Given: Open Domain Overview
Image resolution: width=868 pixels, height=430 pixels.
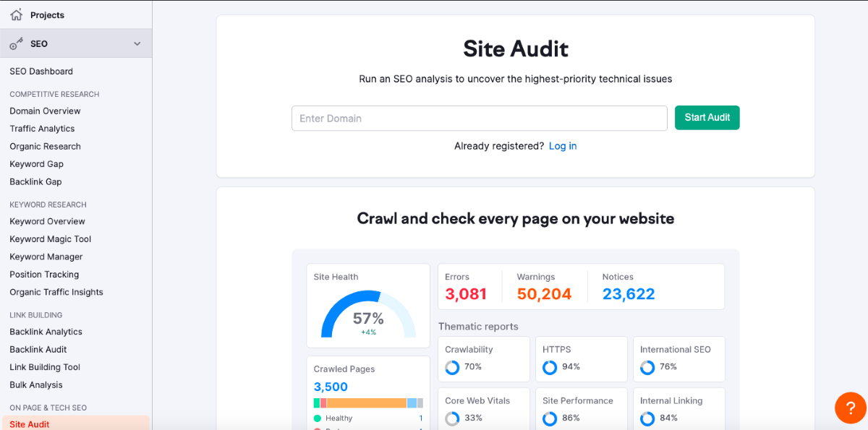Looking at the screenshot, I should pyautogui.click(x=45, y=111).
